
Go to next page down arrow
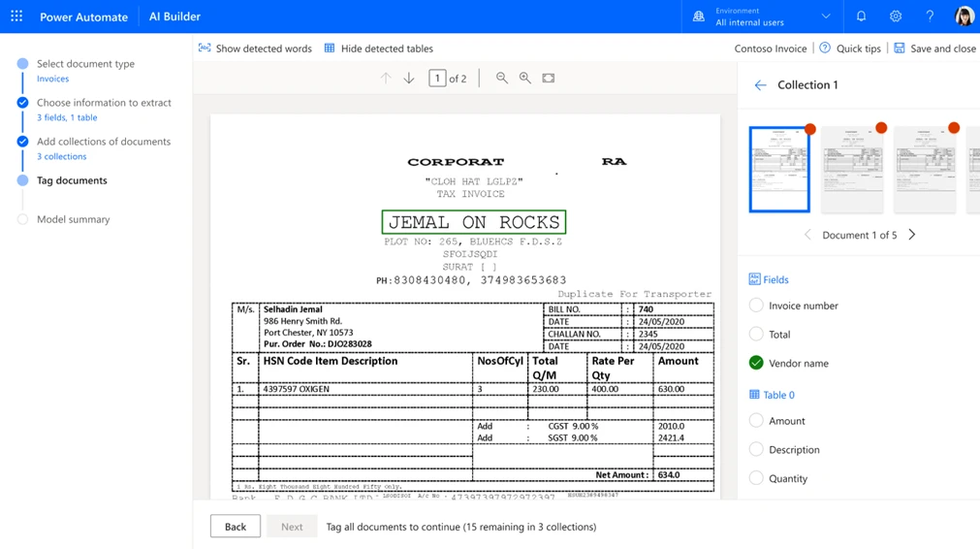[x=409, y=78]
